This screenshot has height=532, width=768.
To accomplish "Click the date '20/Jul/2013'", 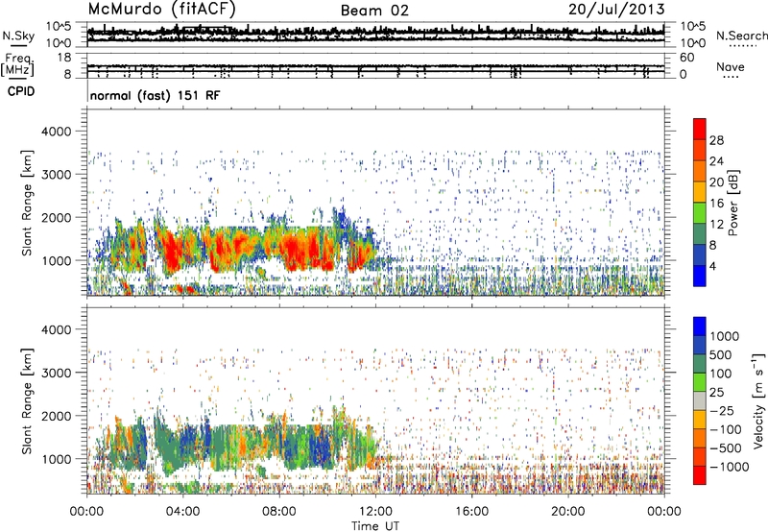I will coord(616,10).
